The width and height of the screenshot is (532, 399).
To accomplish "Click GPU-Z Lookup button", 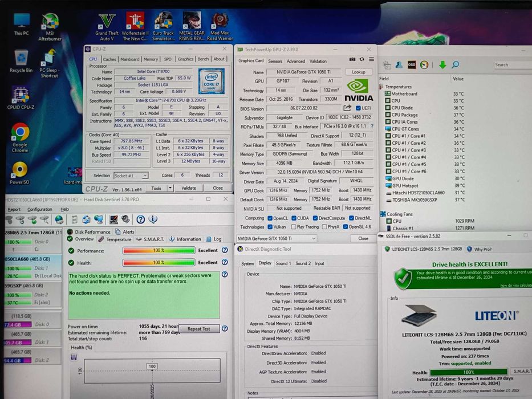I will [359, 72].
